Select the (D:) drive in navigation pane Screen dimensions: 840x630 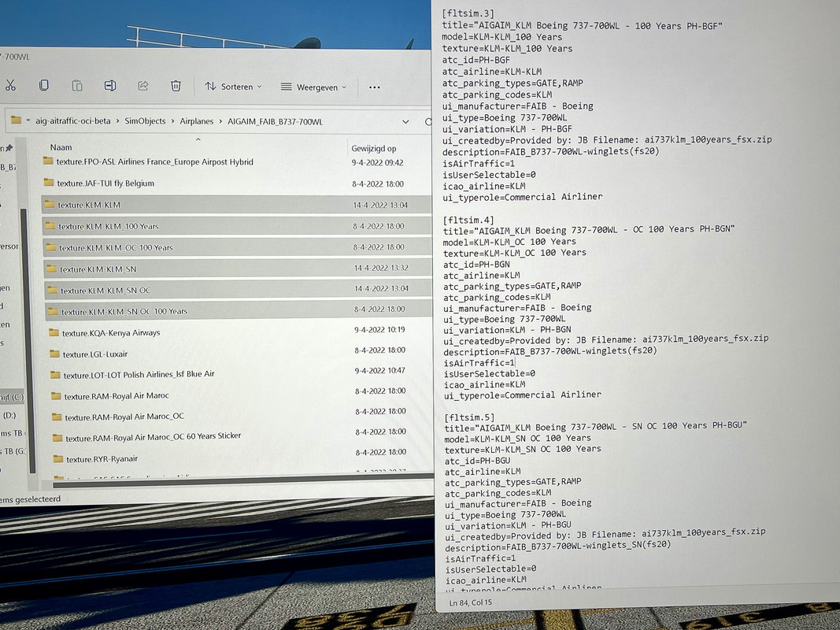click(x=9, y=415)
